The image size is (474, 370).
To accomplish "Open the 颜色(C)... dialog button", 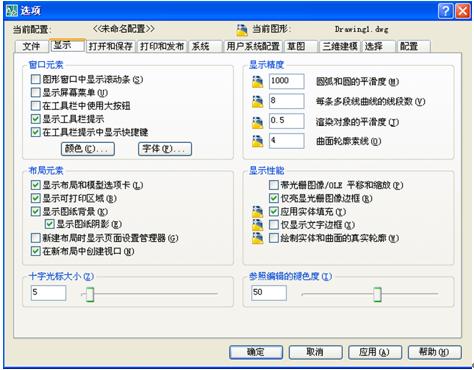I will (x=88, y=149).
